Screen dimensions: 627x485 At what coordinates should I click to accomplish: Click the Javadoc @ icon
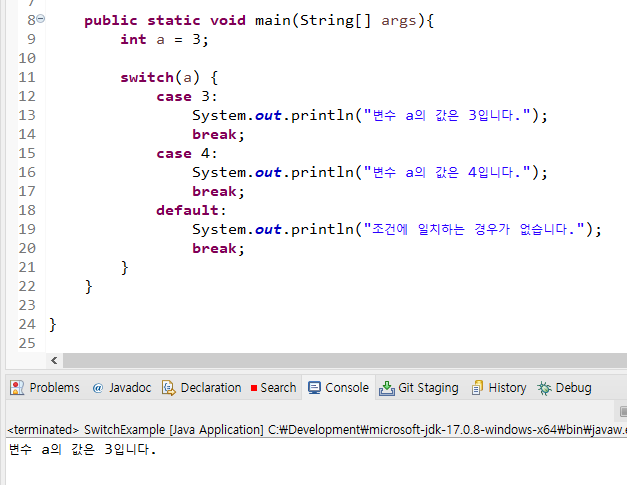[x=98, y=388]
